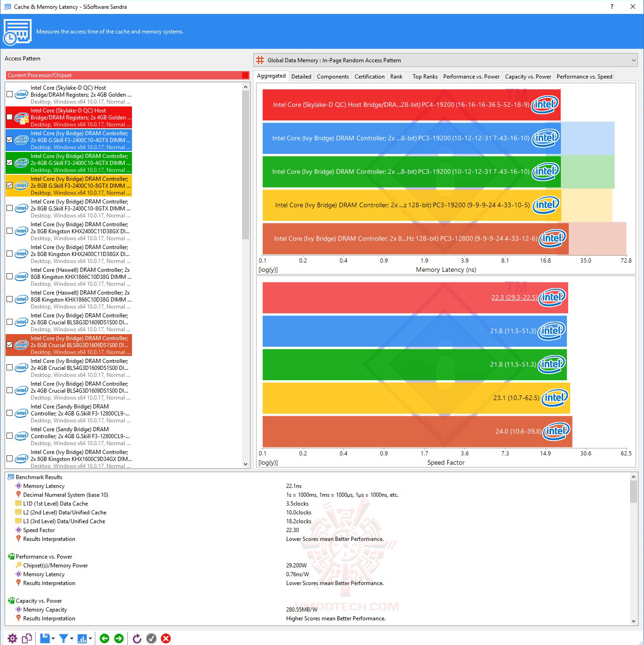Open the dropdown arrow next to filter icon
The height and width of the screenshot is (645, 644).
[72, 638]
